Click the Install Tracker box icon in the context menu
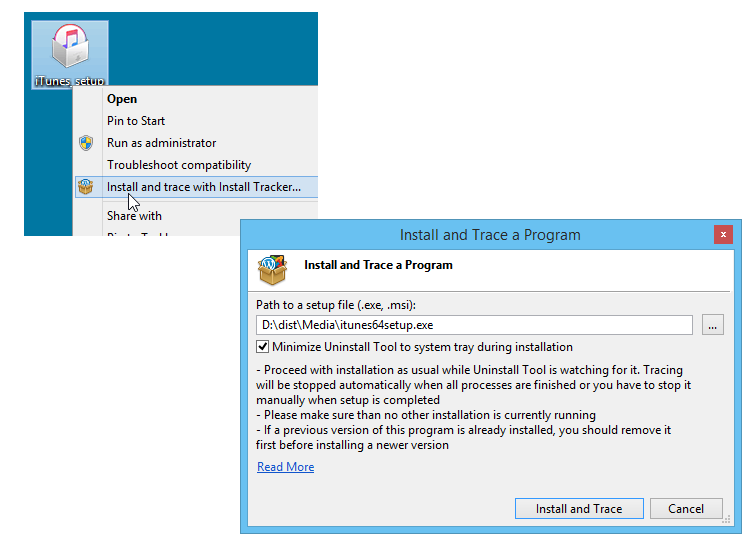The height and width of the screenshot is (544, 756). [x=86, y=187]
